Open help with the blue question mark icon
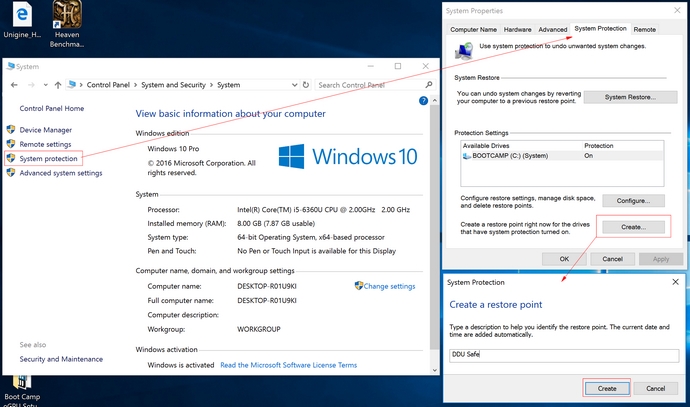 tap(423, 101)
